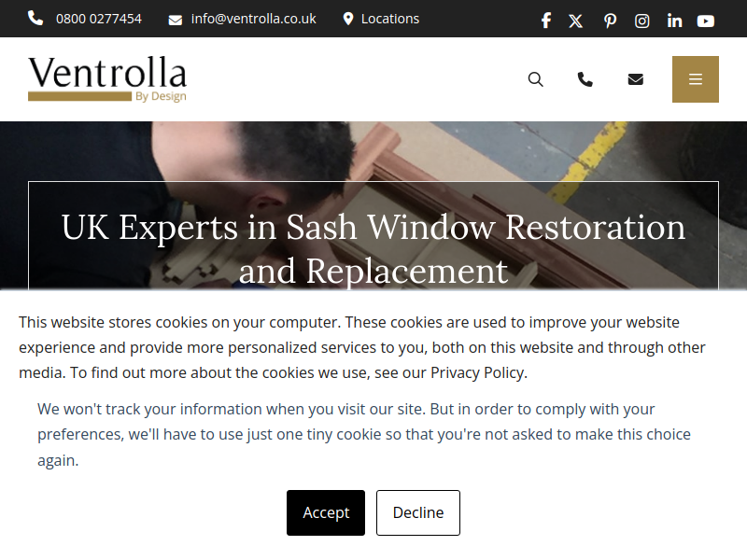Decline the cookie tracking
The width and height of the screenshot is (747, 560).
click(x=418, y=512)
